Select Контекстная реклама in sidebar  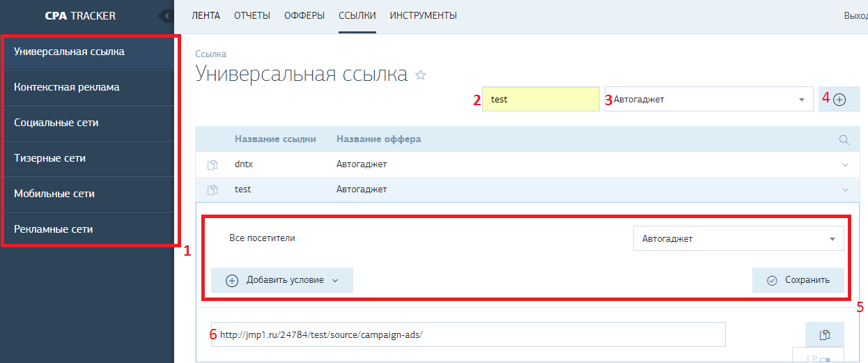point(67,87)
